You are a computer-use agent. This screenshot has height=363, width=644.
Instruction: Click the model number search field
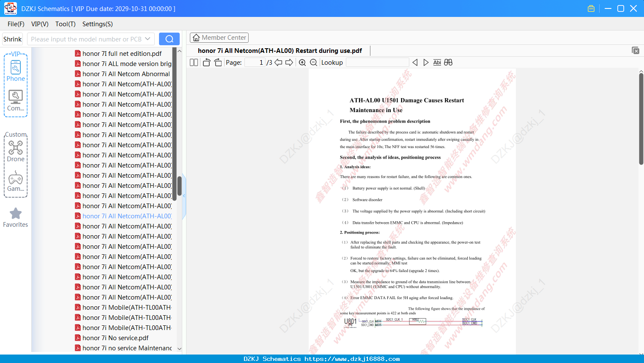86,39
